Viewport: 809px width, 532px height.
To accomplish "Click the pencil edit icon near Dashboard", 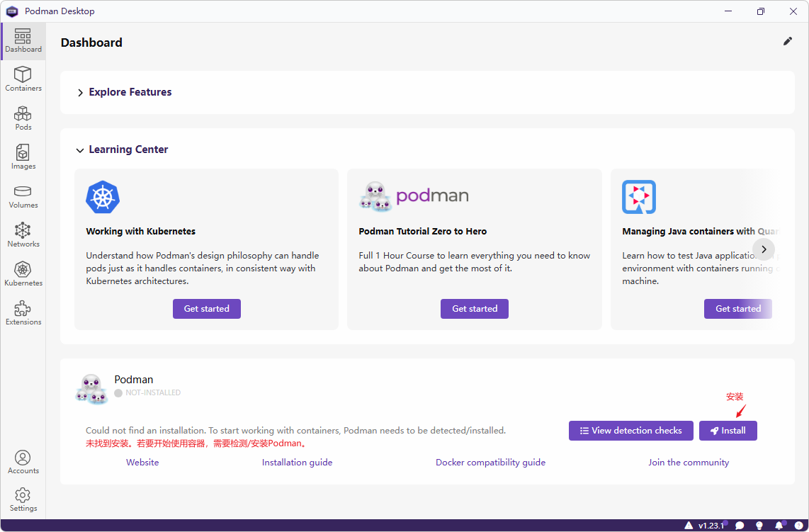I will pyautogui.click(x=788, y=41).
